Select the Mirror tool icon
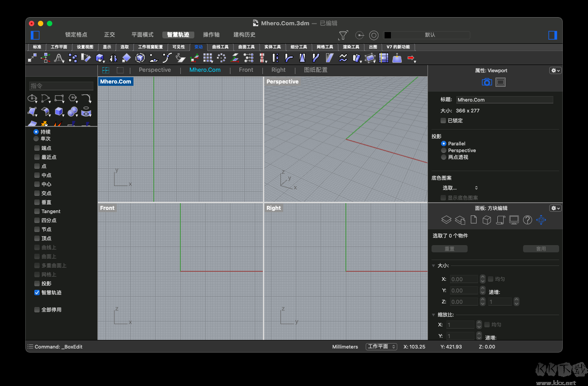This screenshot has height=386, width=588. coord(113,58)
